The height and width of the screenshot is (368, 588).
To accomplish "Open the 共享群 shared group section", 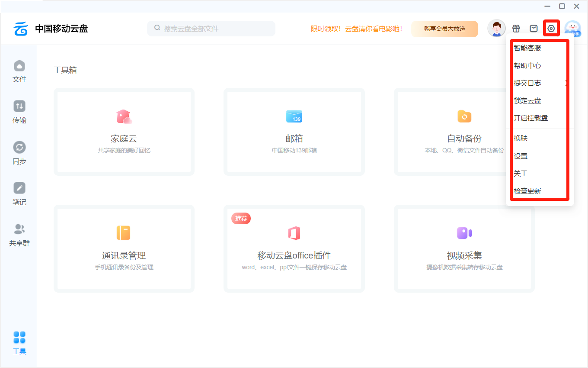I will [19, 236].
